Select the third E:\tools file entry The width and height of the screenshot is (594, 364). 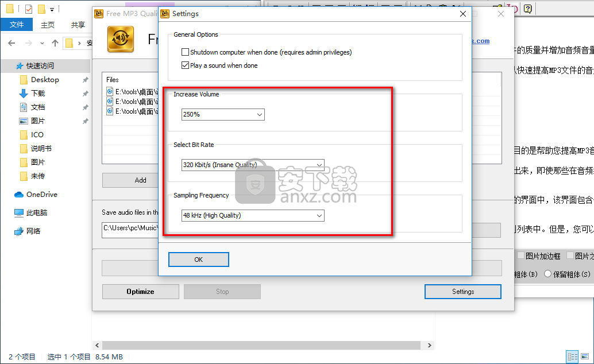coord(133,111)
